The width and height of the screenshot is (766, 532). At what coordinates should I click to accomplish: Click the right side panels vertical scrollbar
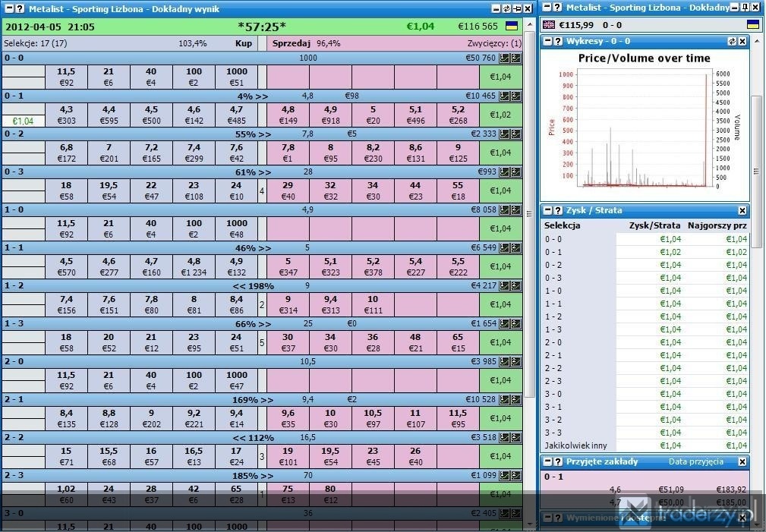(757, 171)
